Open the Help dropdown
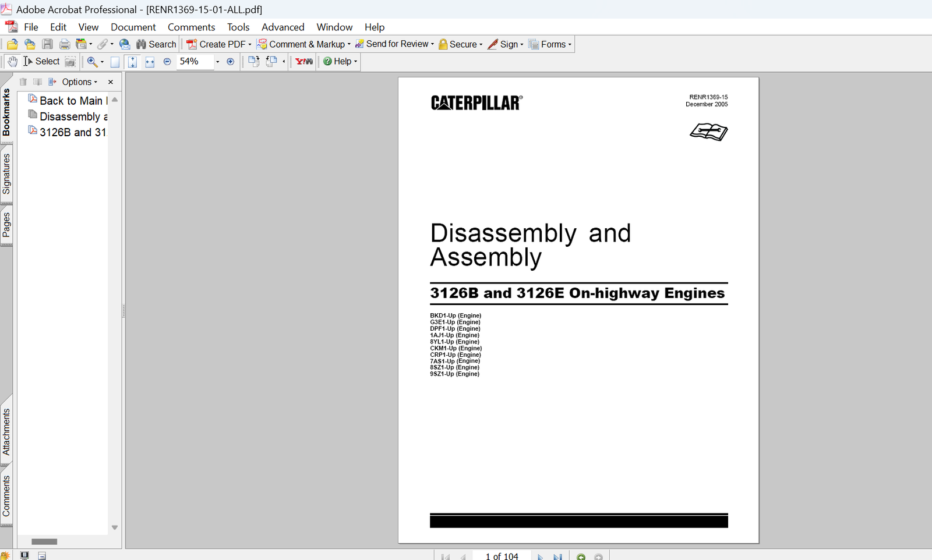Image resolution: width=932 pixels, height=560 pixels. [340, 61]
